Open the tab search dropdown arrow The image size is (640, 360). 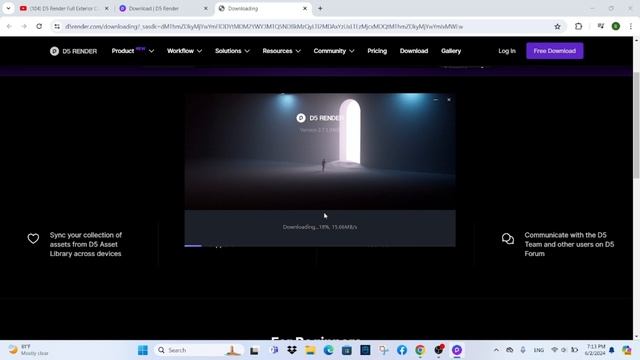coord(8,8)
